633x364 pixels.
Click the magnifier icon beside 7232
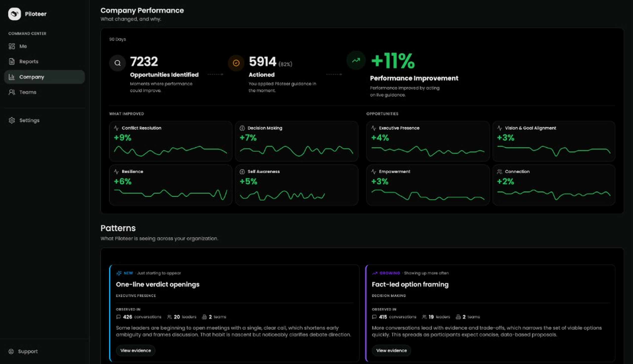[x=117, y=63]
